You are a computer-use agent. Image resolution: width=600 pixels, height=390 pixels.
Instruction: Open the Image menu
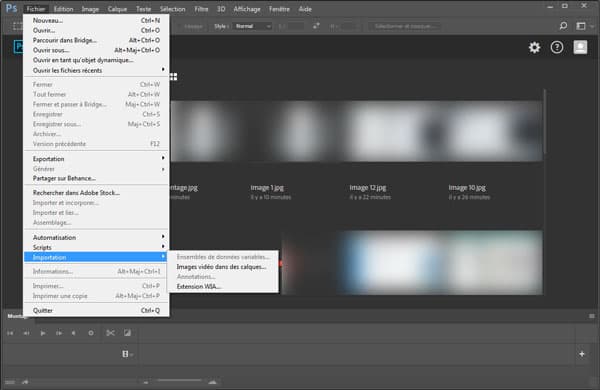(x=90, y=9)
